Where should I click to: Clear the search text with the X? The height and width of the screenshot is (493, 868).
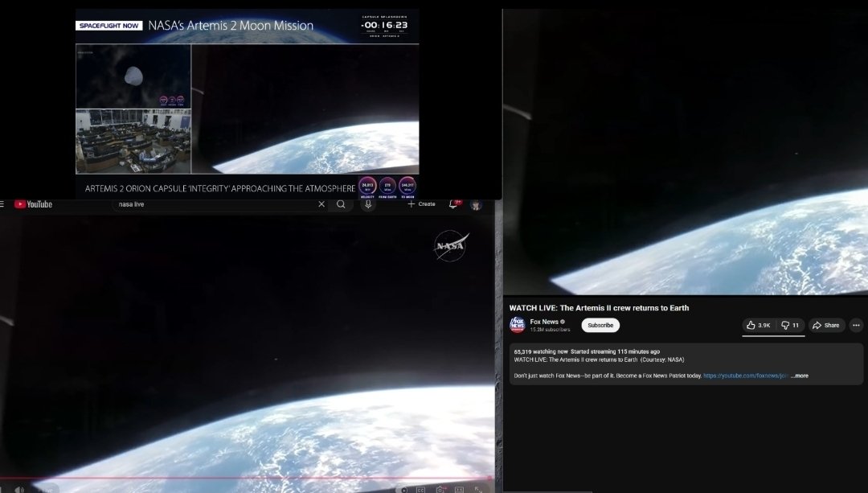(321, 203)
